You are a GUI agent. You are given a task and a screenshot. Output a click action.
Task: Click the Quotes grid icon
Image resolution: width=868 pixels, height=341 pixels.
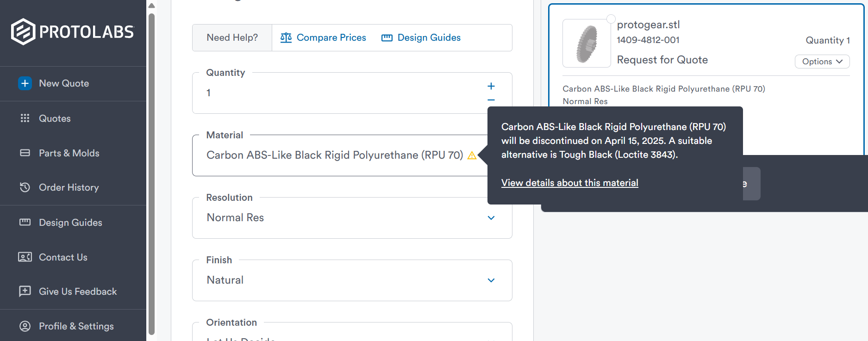25,118
